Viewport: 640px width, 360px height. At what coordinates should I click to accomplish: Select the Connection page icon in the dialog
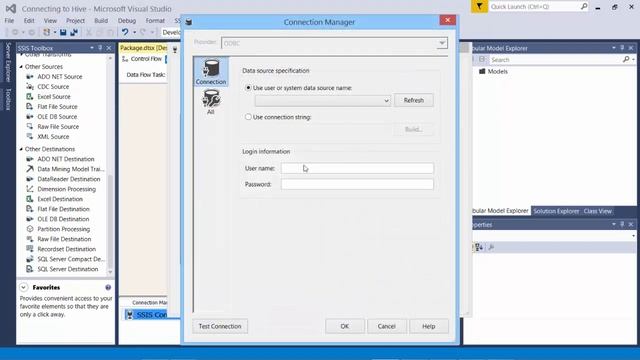211,72
